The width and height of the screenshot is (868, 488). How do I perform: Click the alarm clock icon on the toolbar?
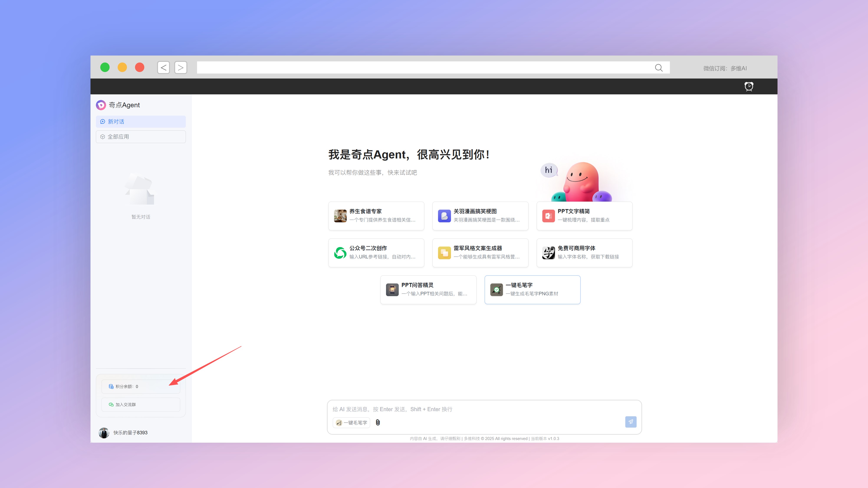click(749, 86)
